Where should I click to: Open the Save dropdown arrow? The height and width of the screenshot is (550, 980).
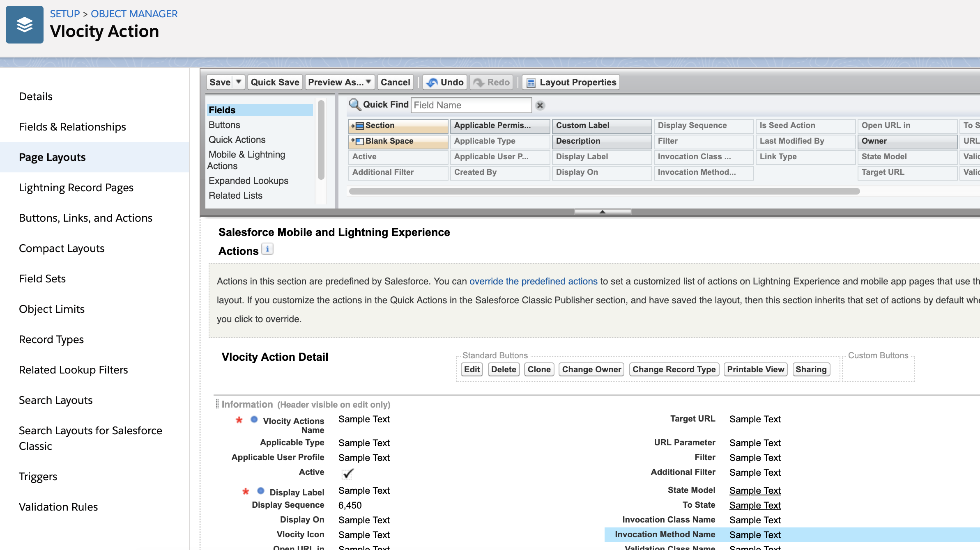(239, 82)
